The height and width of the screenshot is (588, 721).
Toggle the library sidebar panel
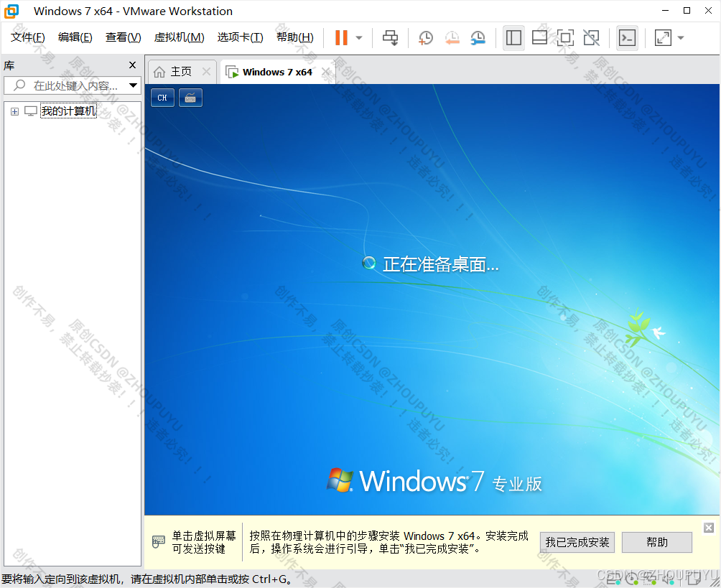coord(513,38)
